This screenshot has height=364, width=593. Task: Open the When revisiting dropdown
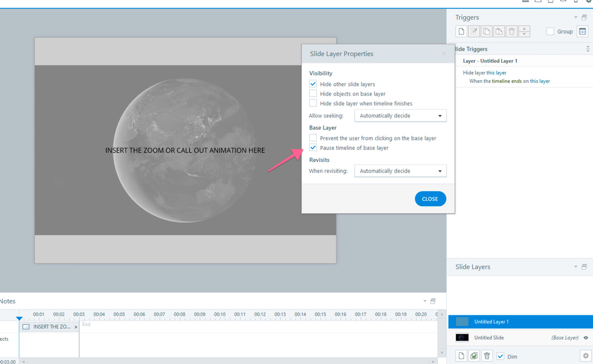coord(400,171)
